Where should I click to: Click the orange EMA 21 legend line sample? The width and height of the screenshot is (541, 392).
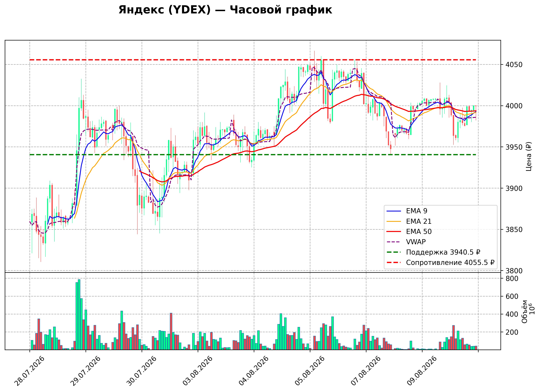click(394, 221)
